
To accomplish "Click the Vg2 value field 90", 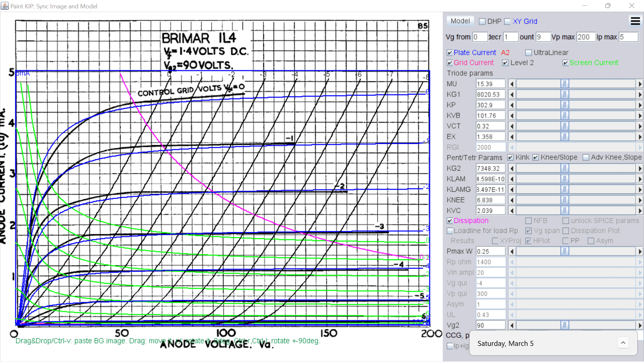I will point(491,325).
